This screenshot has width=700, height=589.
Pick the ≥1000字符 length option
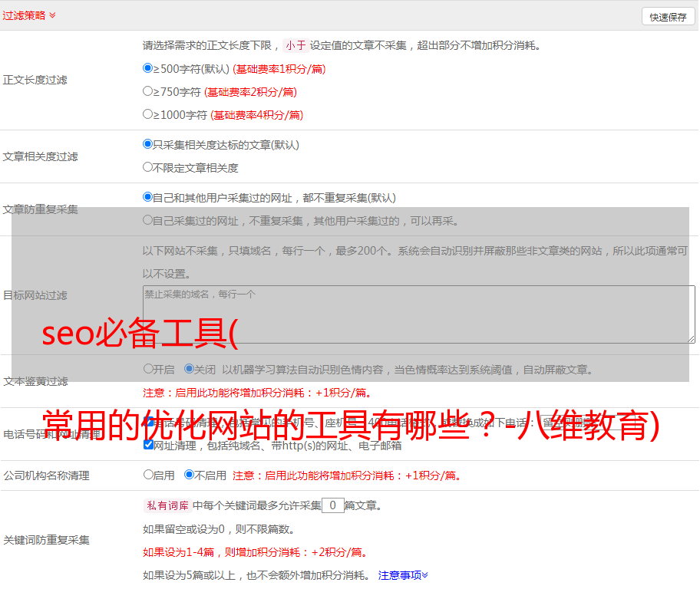147,114
